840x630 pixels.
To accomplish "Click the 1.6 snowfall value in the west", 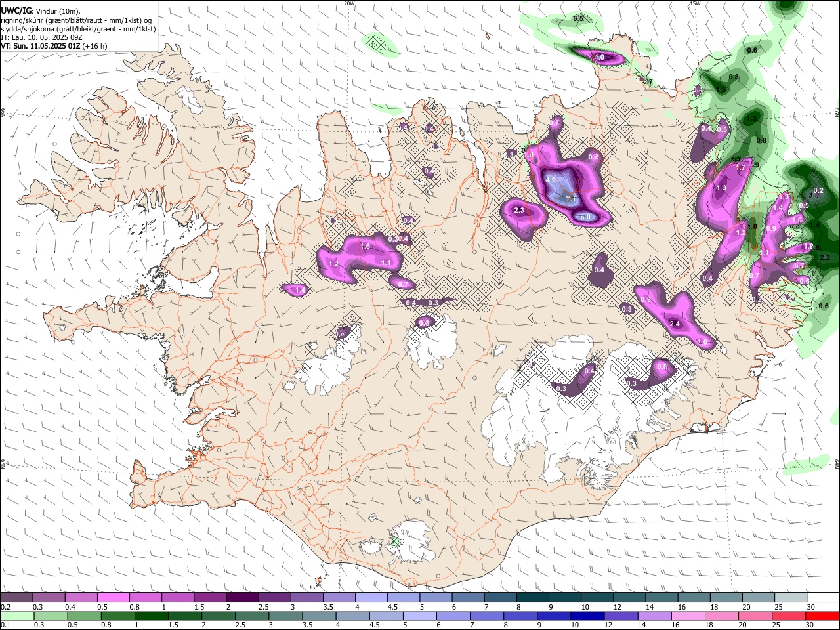I will click(x=366, y=247).
